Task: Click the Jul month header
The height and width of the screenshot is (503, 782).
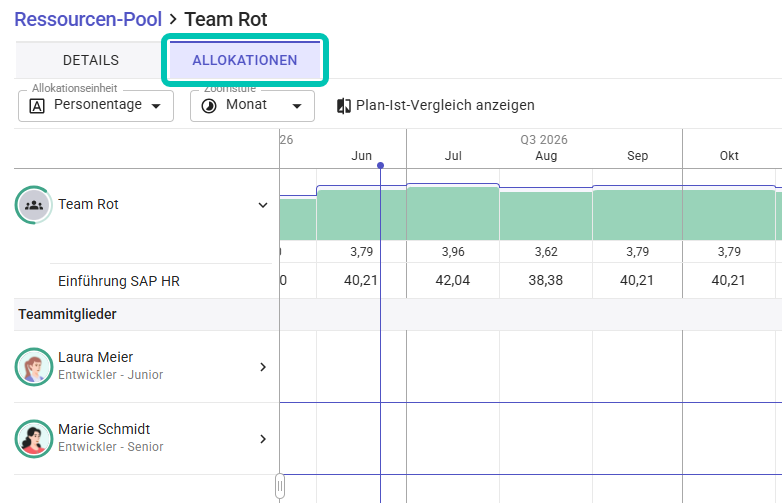Action: coord(453,156)
